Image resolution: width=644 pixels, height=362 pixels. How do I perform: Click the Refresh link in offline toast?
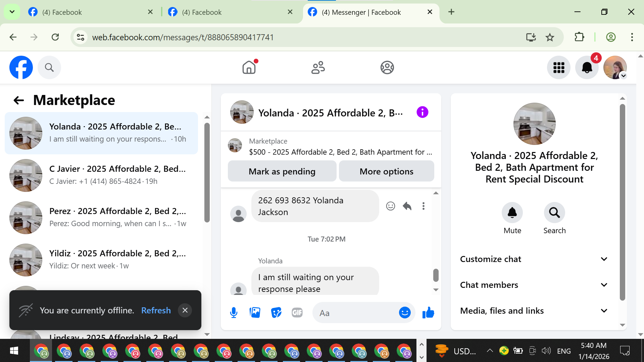pyautogui.click(x=156, y=310)
